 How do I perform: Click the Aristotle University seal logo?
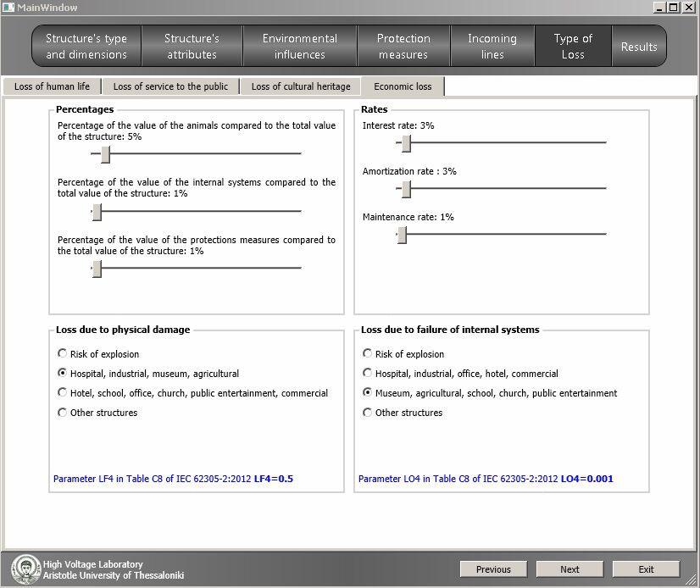click(x=26, y=569)
